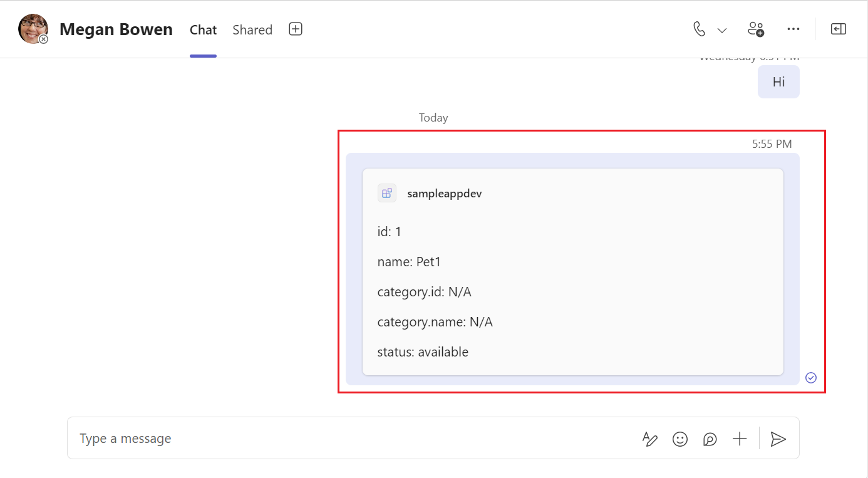Click the Megan Bowen chat title

tap(116, 29)
